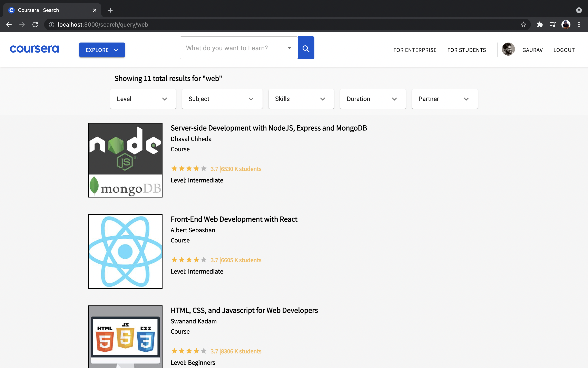Open the Duration filter dropdown
This screenshot has width=588, height=368.
(373, 99)
